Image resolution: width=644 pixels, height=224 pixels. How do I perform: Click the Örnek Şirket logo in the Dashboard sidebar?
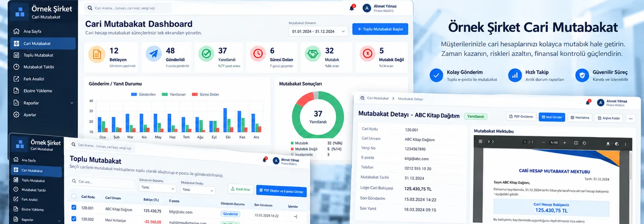click(x=19, y=11)
